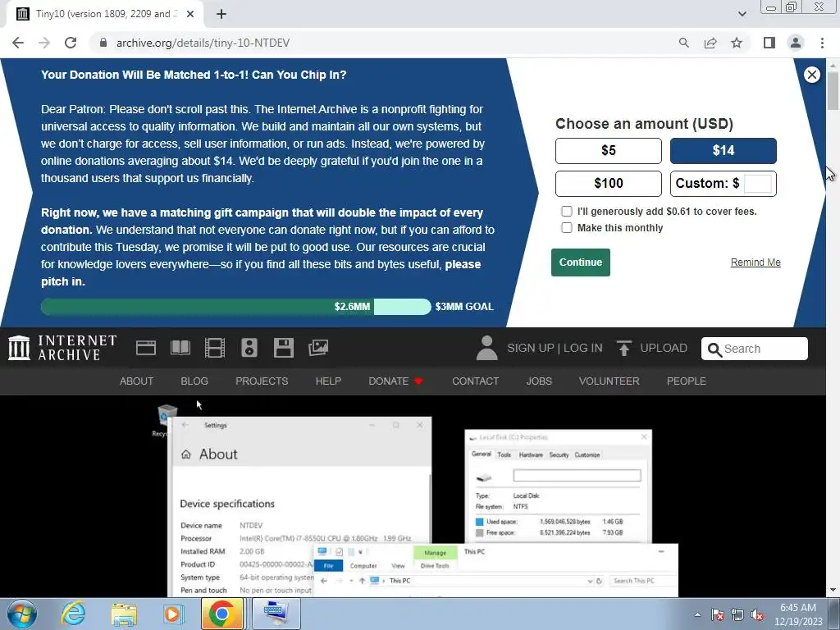840x630 pixels.
Task: Close the Tiny10 tab
Action: [x=190, y=15]
